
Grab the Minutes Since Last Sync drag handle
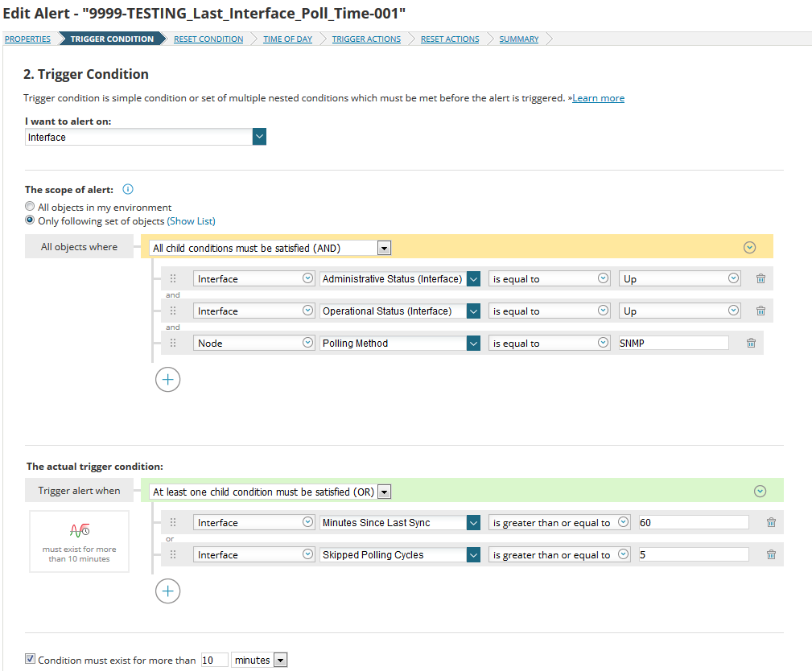pos(173,522)
